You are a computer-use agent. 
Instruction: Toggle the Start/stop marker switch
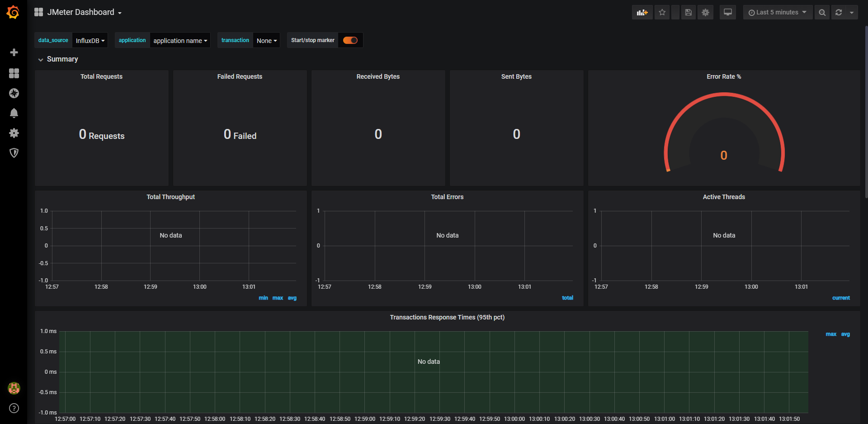tap(350, 40)
